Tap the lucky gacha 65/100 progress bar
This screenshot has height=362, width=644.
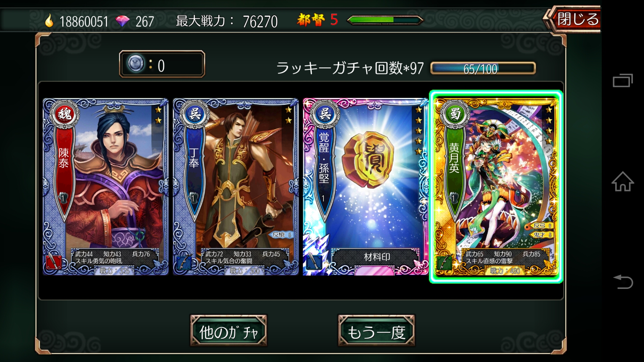(483, 68)
